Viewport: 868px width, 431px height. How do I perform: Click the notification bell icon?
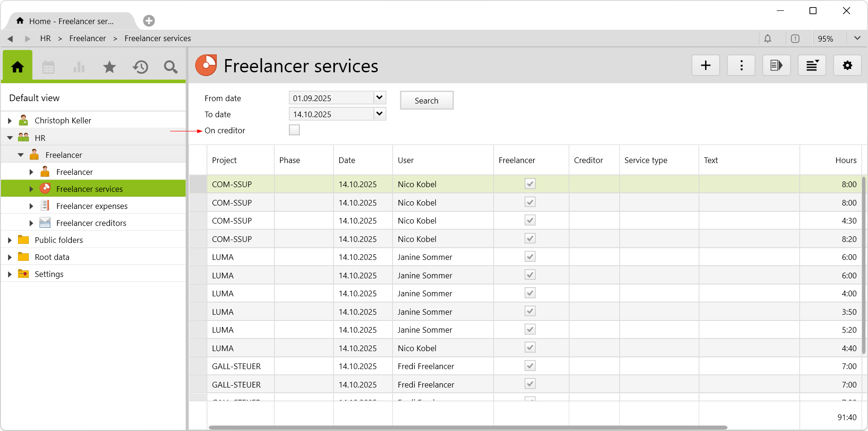768,39
